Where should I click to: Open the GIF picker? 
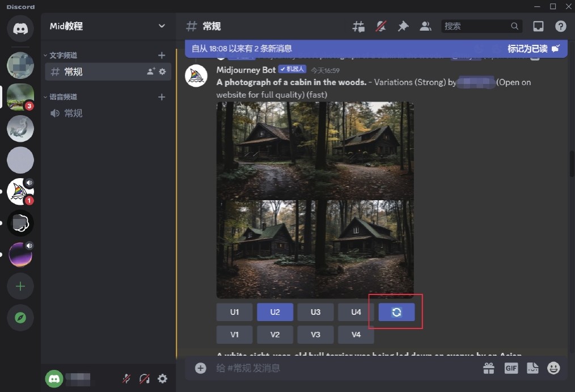tap(511, 368)
